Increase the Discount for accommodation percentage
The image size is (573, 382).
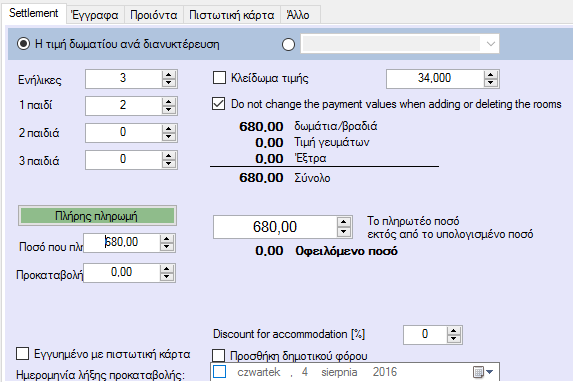(x=454, y=330)
